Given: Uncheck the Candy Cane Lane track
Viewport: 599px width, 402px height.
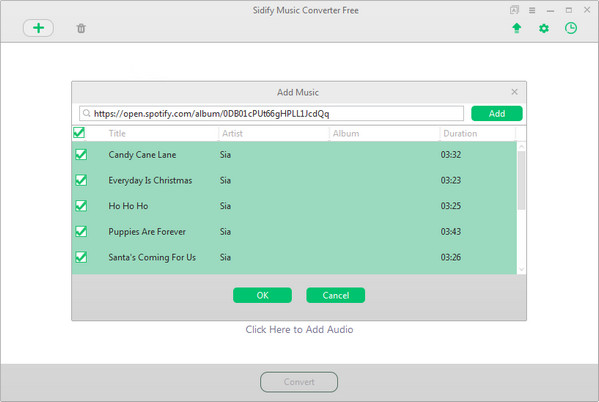Looking at the screenshot, I should pos(81,154).
